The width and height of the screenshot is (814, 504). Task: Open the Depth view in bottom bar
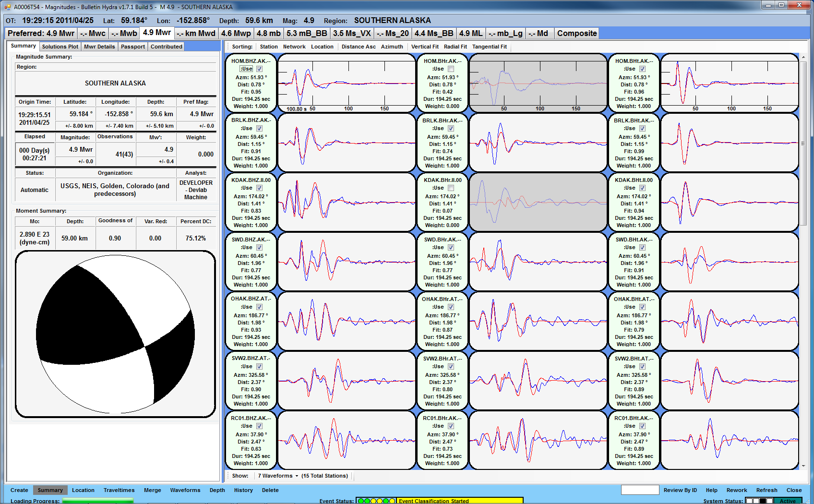pyautogui.click(x=217, y=490)
